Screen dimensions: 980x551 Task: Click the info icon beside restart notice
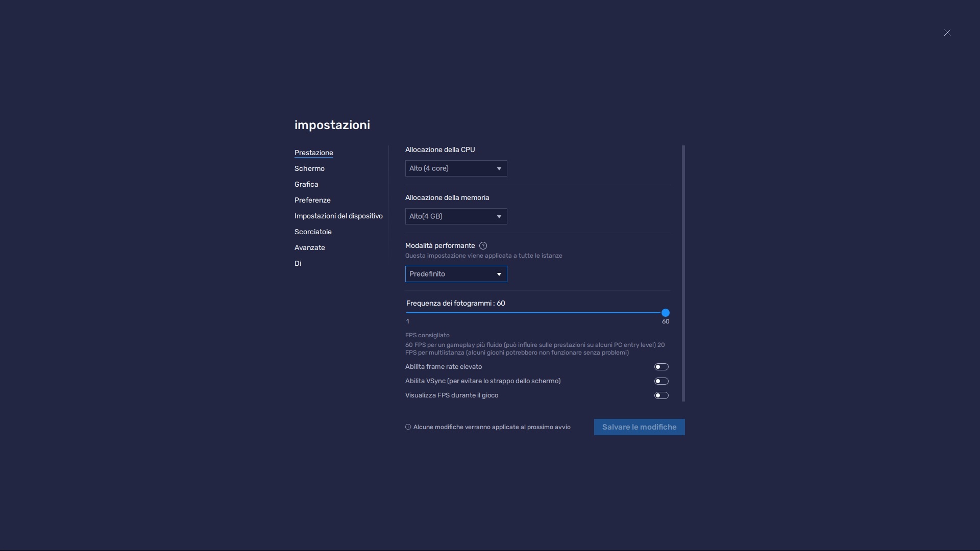click(x=408, y=427)
